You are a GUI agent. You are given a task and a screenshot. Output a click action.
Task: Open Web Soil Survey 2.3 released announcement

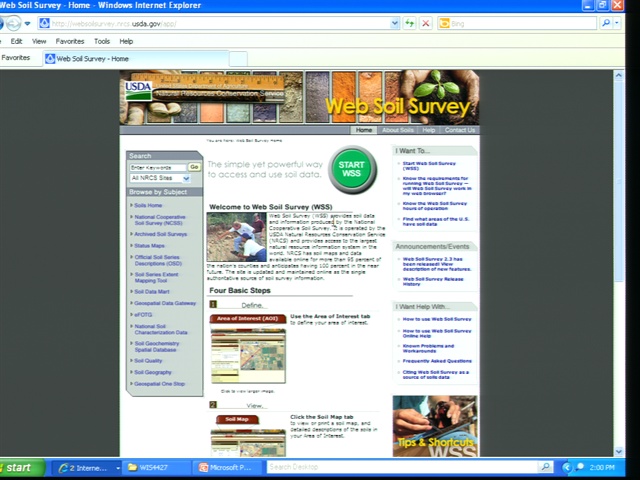point(437,264)
